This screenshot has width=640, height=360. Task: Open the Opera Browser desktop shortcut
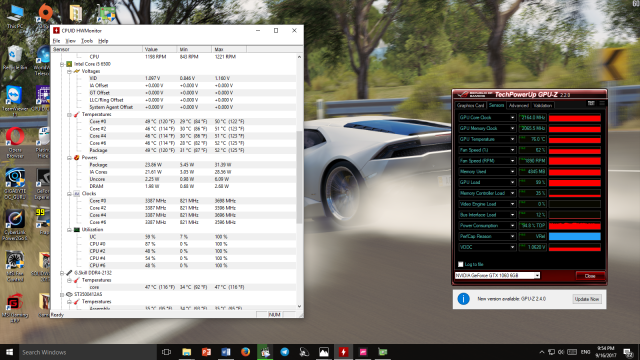(15, 142)
